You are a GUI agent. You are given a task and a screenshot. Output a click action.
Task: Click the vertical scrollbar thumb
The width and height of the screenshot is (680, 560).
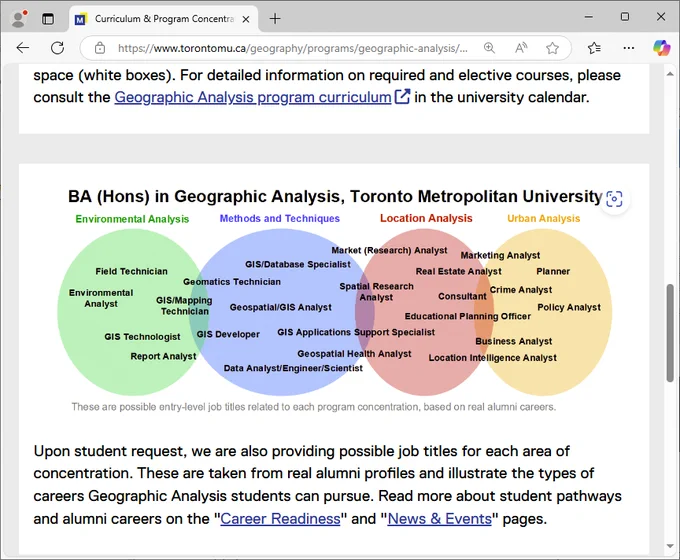(x=670, y=333)
